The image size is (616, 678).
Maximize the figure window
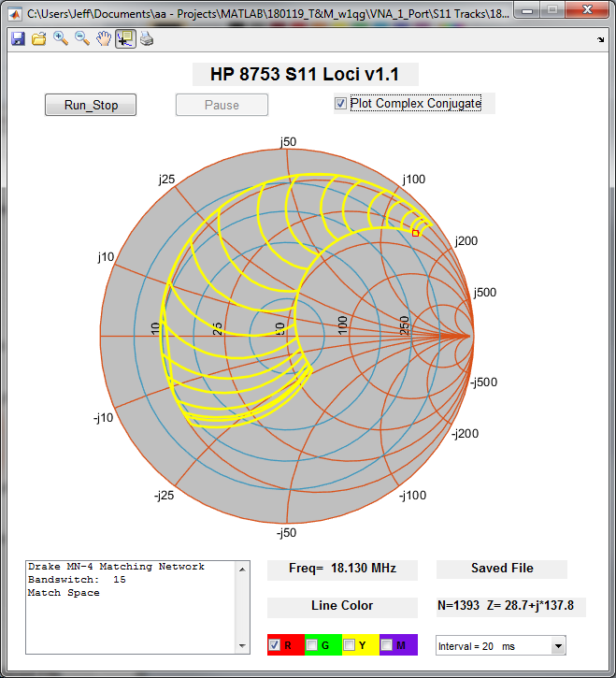[552, 10]
